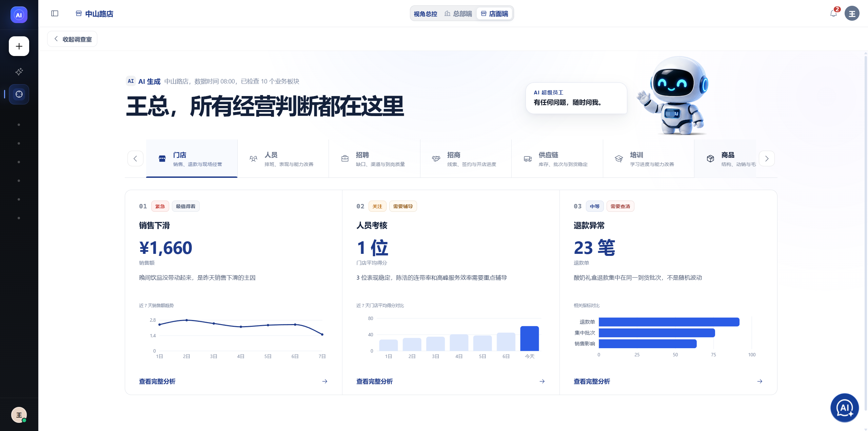The image size is (868, 431).
Task: Click the 中等 tag on card 03
Action: (x=595, y=206)
